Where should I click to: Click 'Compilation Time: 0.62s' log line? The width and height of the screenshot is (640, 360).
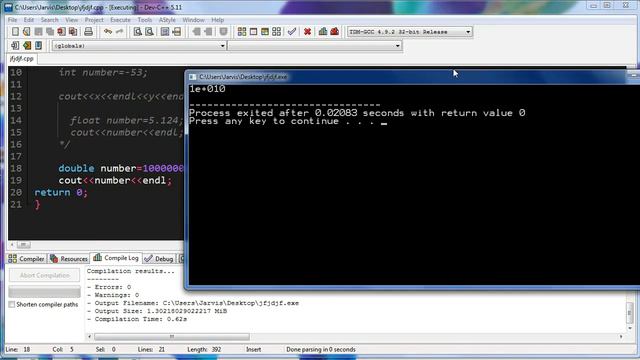(137, 319)
